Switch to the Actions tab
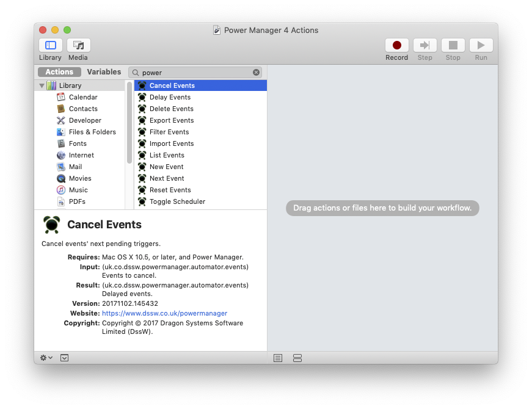This screenshot has height=409, width=532. (59, 72)
